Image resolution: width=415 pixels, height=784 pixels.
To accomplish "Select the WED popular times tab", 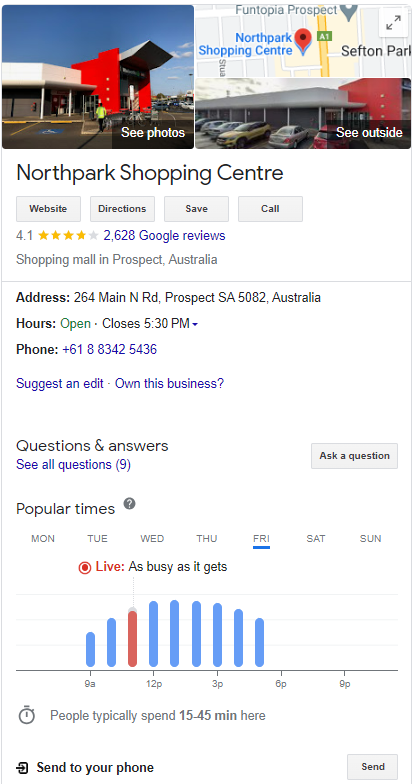I will click(x=152, y=538).
